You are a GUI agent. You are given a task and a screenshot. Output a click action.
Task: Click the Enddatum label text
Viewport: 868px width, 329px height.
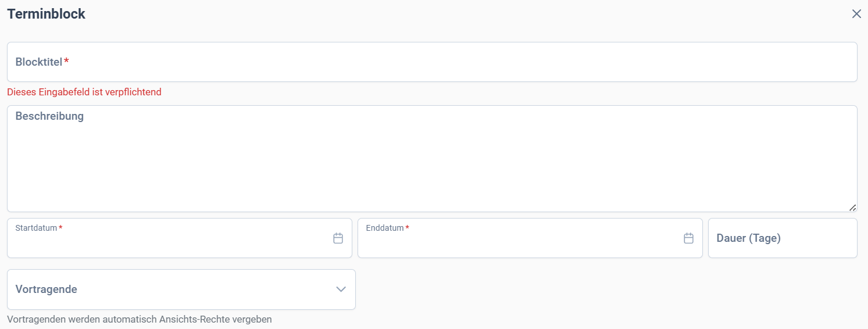(385, 228)
